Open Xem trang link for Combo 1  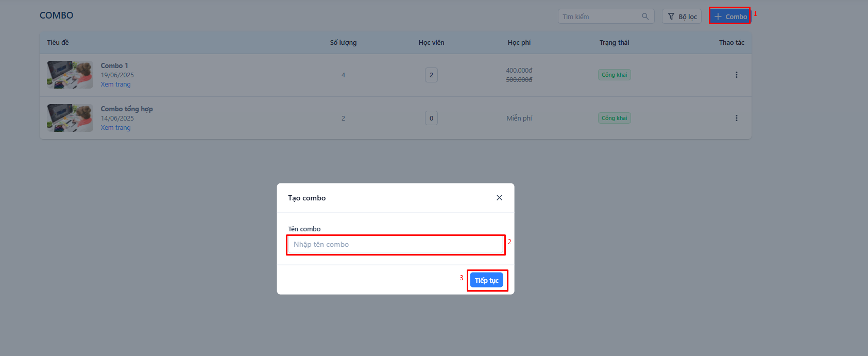116,84
